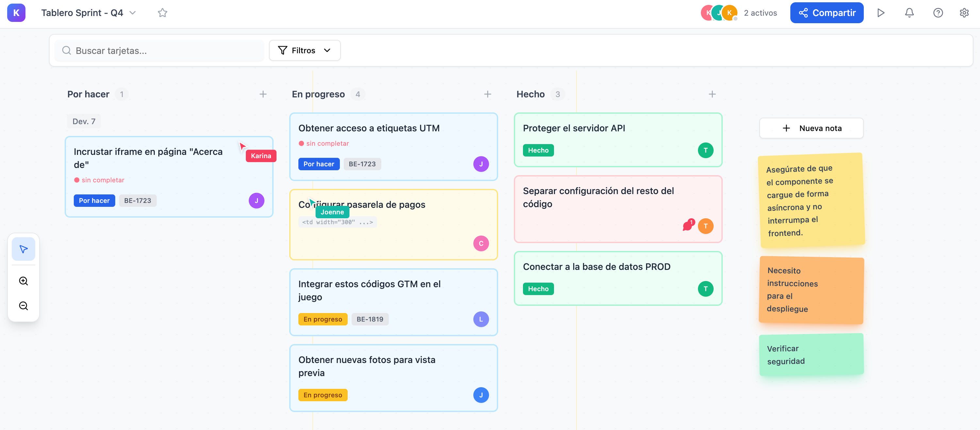Click the Dev. 7 group label
Image resolution: width=980 pixels, height=430 pixels.
coord(84,122)
